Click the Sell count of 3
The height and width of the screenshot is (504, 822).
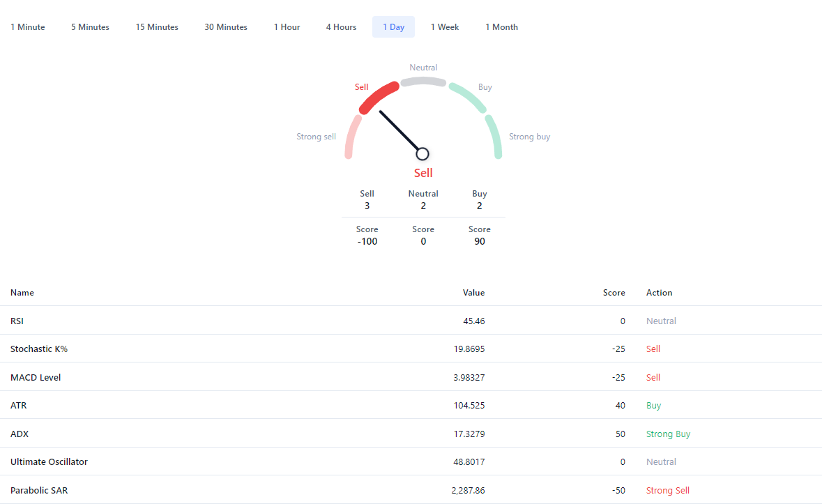point(367,206)
